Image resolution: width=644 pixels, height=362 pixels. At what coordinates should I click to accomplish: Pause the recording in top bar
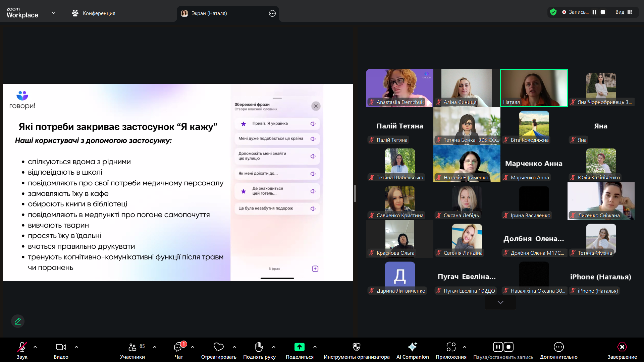point(594,12)
